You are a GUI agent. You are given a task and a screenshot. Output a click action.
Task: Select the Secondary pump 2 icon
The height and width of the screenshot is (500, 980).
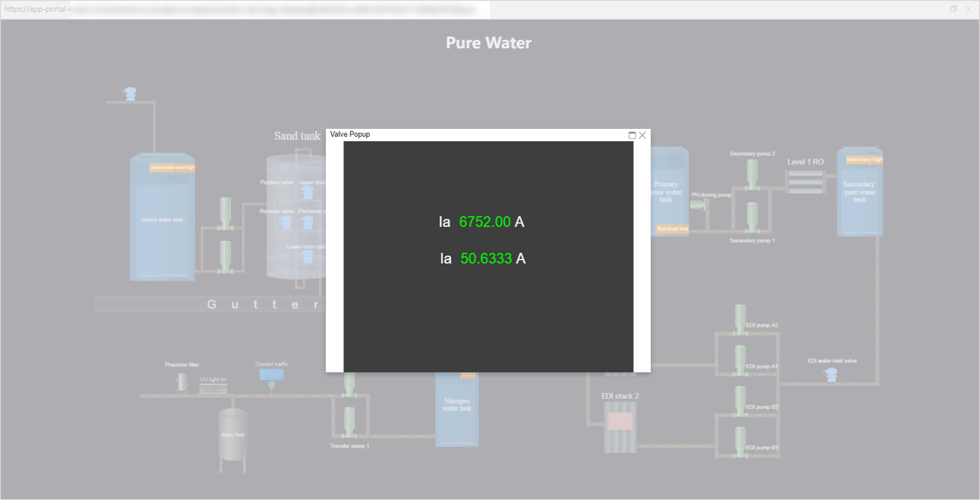752,174
